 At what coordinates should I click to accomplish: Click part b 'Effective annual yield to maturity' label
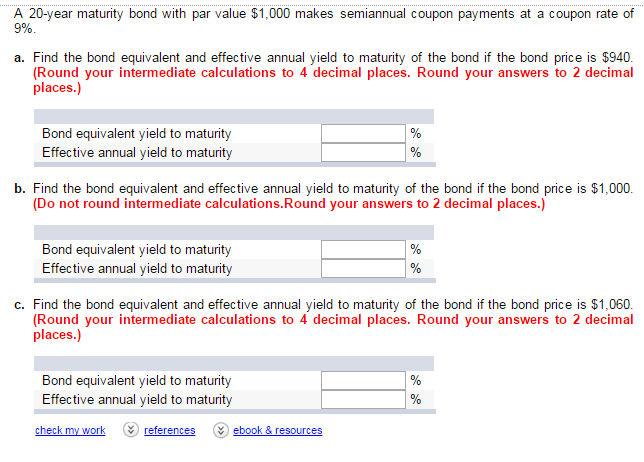pyautogui.click(x=137, y=269)
